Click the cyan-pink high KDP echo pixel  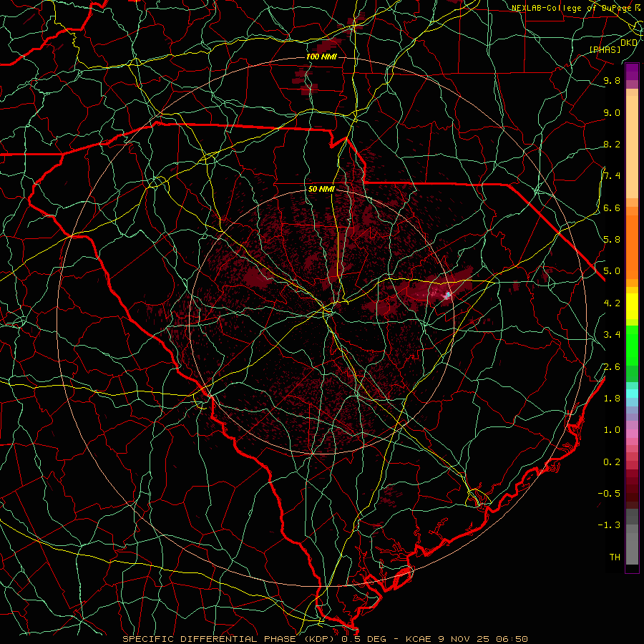click(448, 295)
